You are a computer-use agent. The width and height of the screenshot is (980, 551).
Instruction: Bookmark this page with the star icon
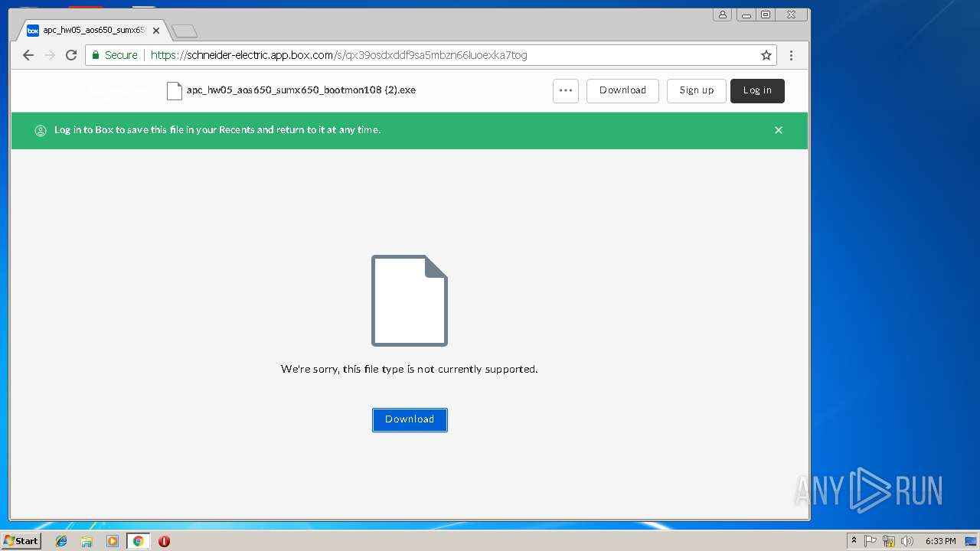766,55
